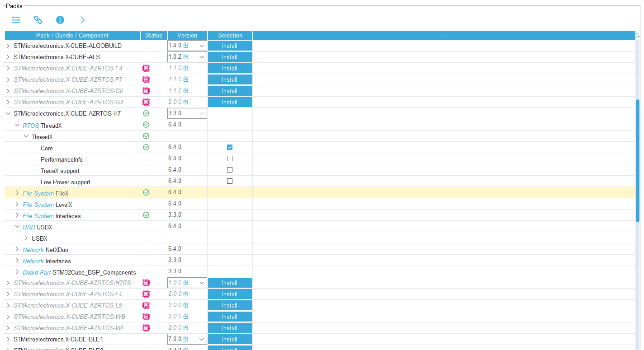Viewport: 644px width, 350px height.
Task: Install the X-CUBE-AZRTOS-WL pack
Action: click(230, 328)
